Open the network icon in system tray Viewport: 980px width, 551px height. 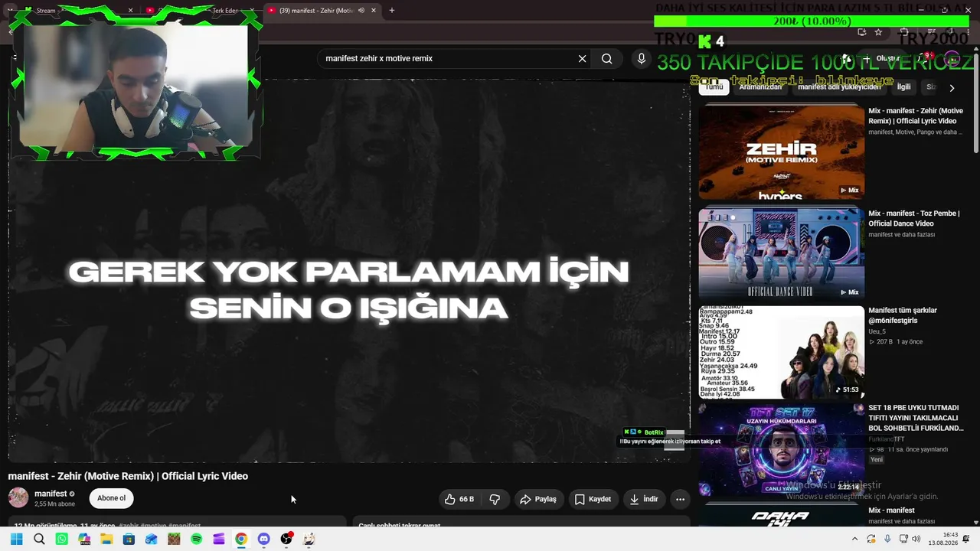coord(902,540)
